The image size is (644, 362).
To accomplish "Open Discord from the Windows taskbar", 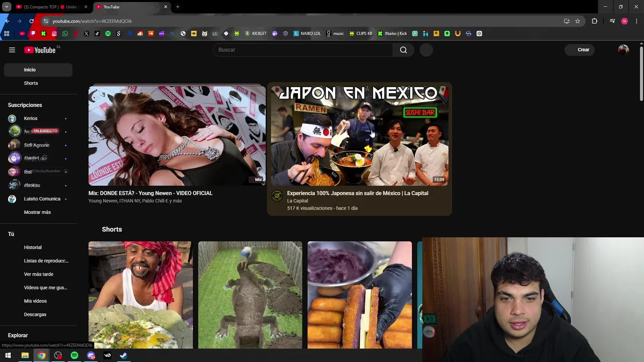I will point(91,356).
